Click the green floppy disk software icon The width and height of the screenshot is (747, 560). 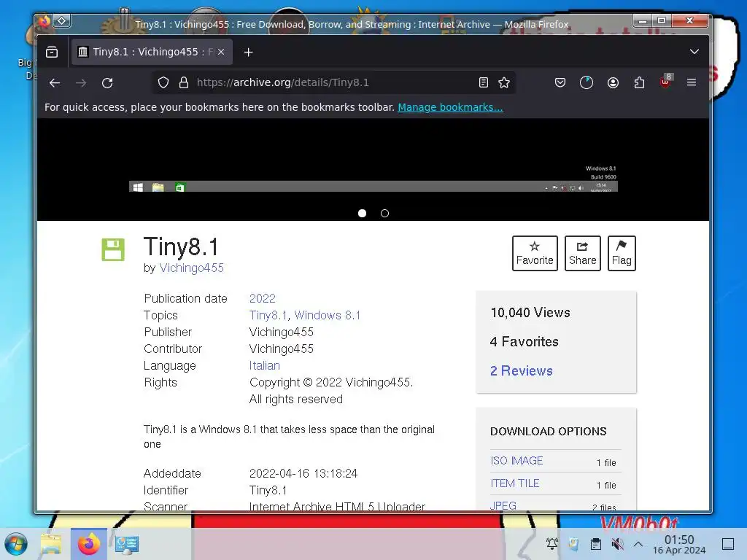(x=113, y=249)
